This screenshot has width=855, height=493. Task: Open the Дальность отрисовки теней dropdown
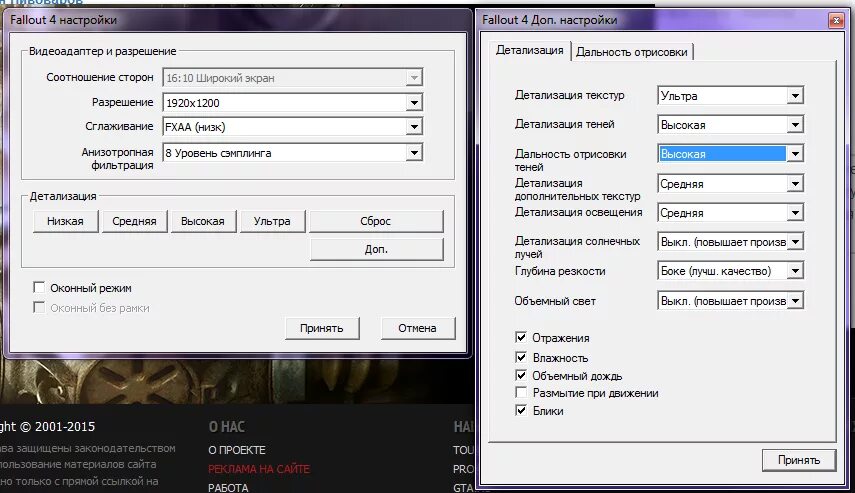pos(730,154)
